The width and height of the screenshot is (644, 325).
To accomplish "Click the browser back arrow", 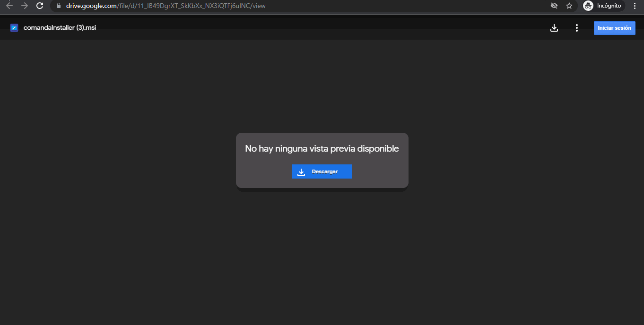I will point(9,6).
